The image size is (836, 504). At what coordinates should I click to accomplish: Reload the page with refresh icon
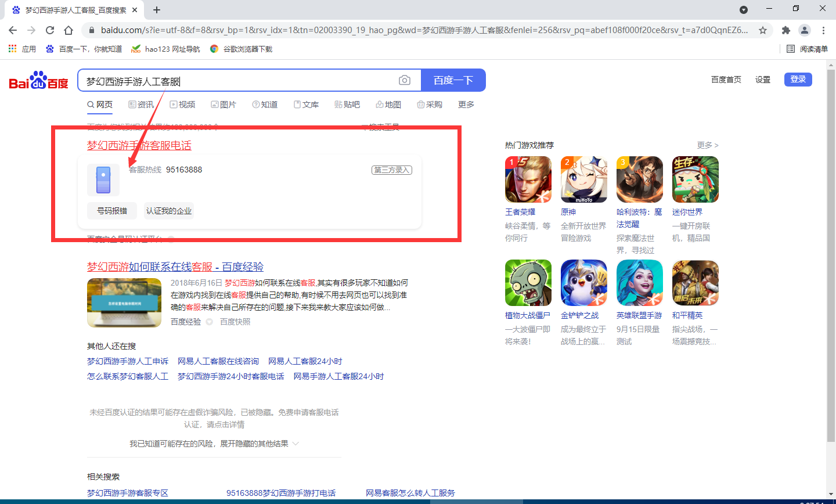tap(50, 30)
